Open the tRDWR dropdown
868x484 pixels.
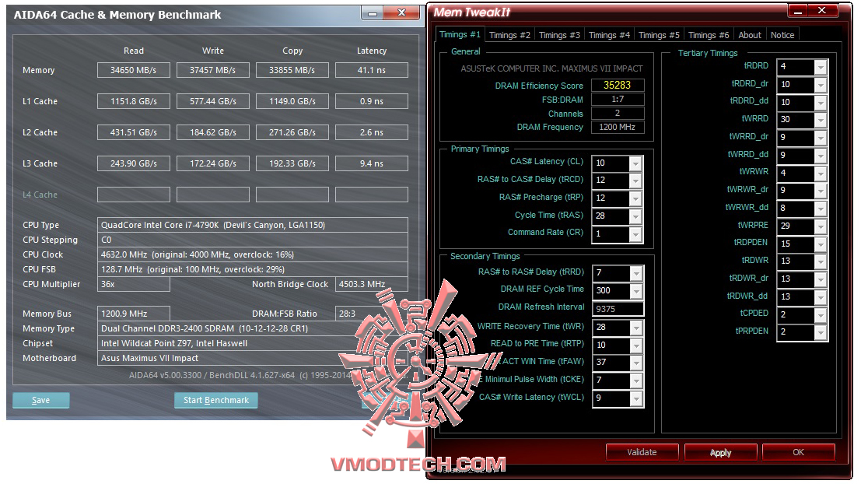click(x=821, y=261)
